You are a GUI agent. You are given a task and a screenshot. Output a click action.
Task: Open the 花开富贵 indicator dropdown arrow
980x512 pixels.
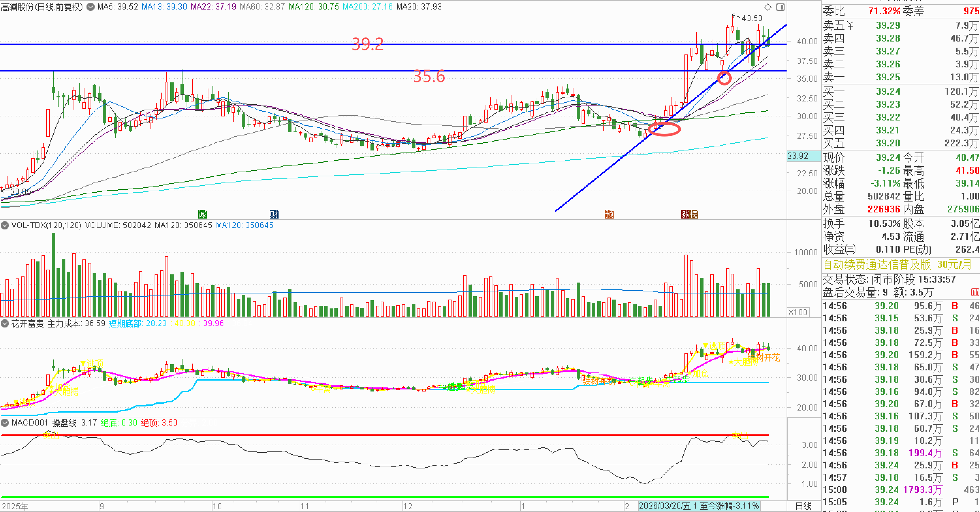pos(5,324)
